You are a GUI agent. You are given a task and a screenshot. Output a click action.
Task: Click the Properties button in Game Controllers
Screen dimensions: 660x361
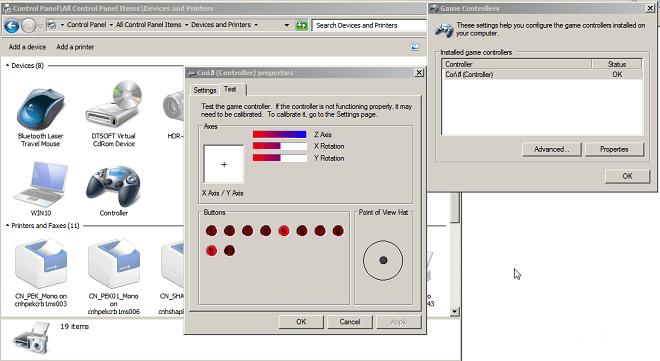[x=614, y=149]
